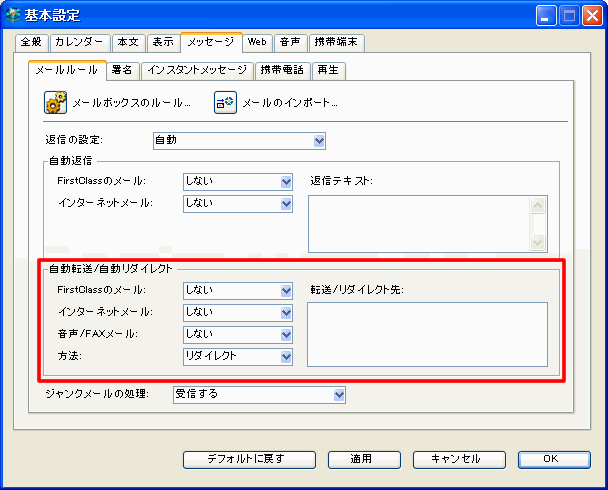
Task: Open the インスタントメッセージ tab
Action: pyautogui.click(x=197, y=70)
